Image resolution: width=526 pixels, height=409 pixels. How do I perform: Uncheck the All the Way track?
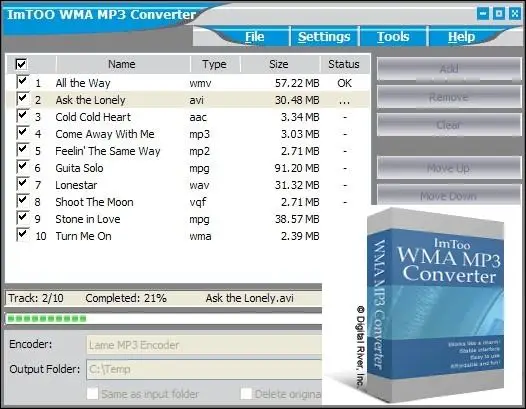coord(22,81)
